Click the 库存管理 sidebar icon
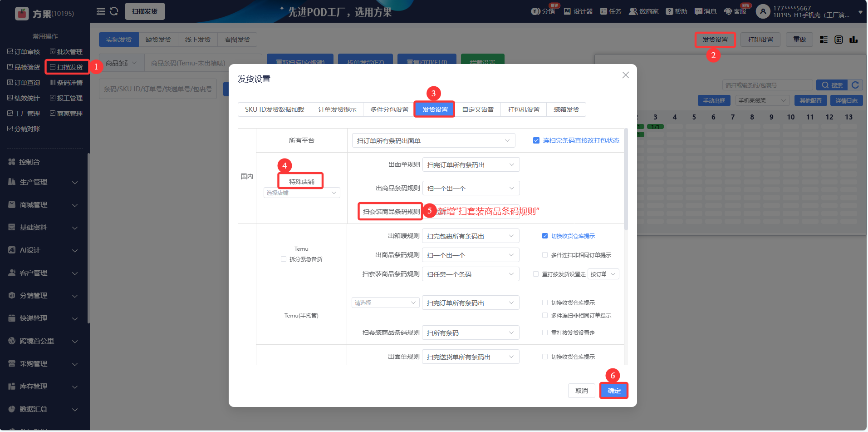The image size is (868, 432). (12, 386)
